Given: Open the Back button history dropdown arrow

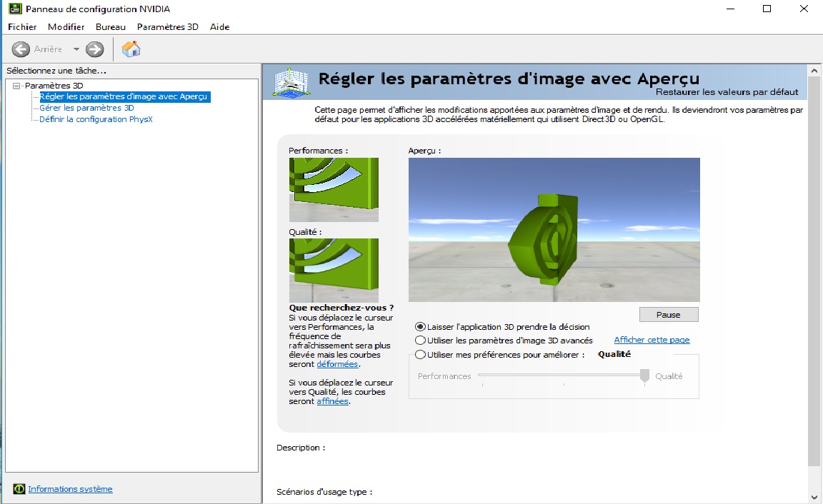Looking at the screenshot, I should click(x=76, y=49).
